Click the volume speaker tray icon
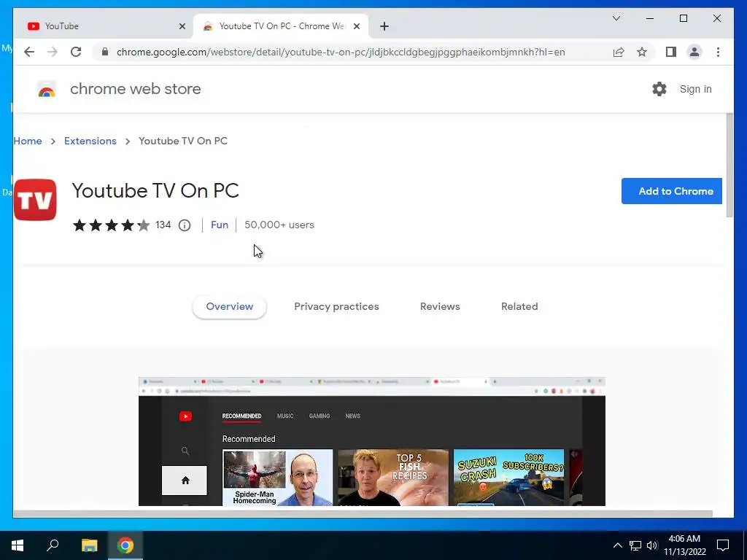 click(x=652, y=545)
